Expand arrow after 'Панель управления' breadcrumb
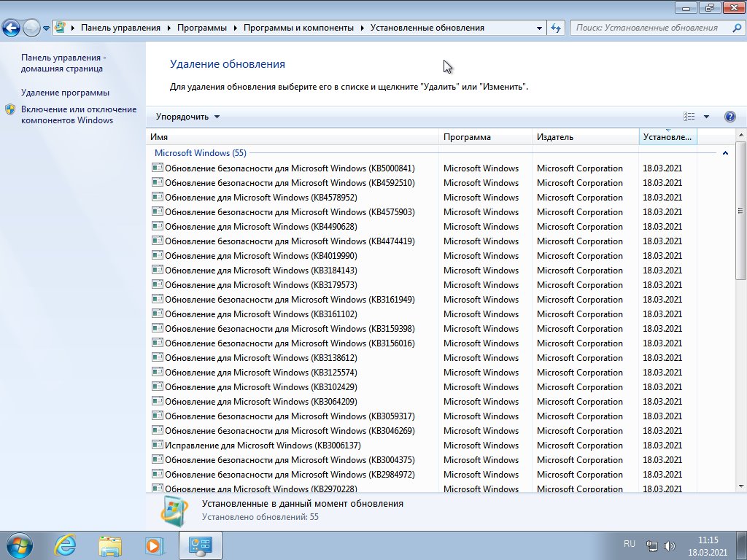This screenshot has width=747, height=560. [169, 28]
